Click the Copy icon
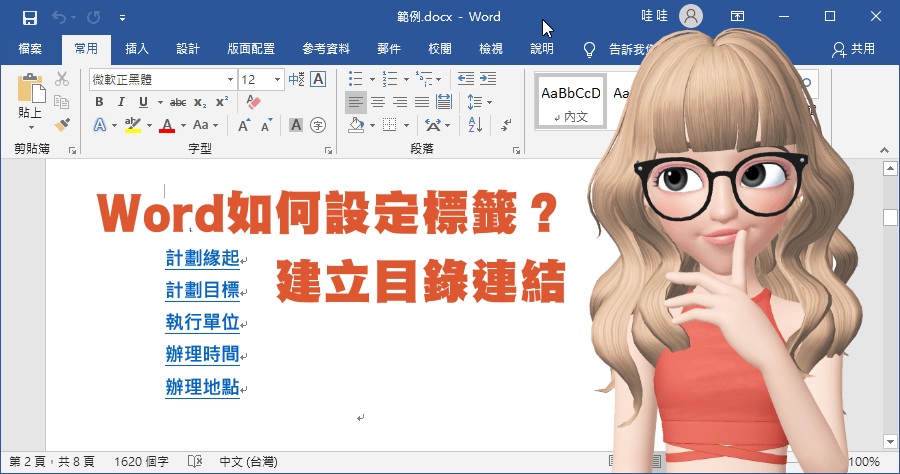Image resolution: width=900 pixels, height=474 pixels. 62,102
